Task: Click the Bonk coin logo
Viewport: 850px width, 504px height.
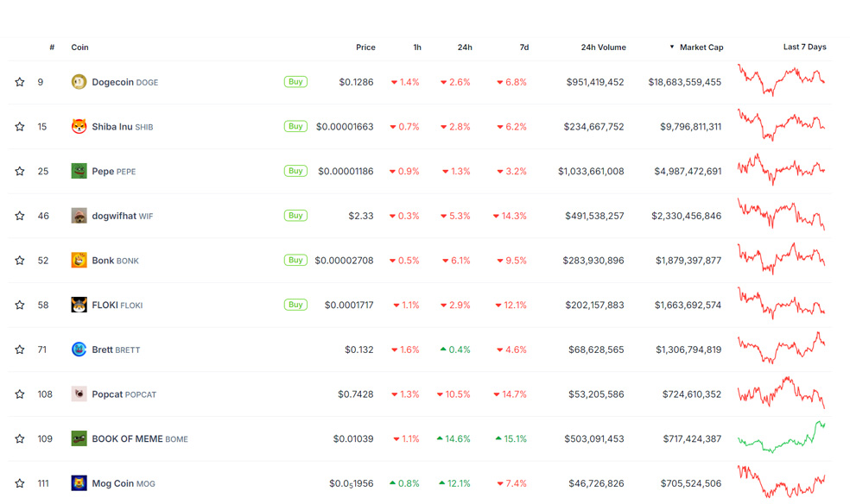Action: tap(79, 261)
